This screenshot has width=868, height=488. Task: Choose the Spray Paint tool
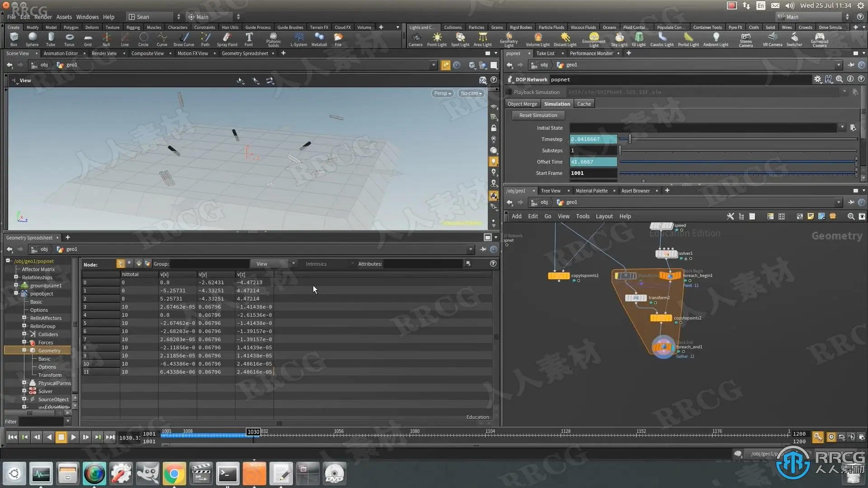[x=227, y=39]
